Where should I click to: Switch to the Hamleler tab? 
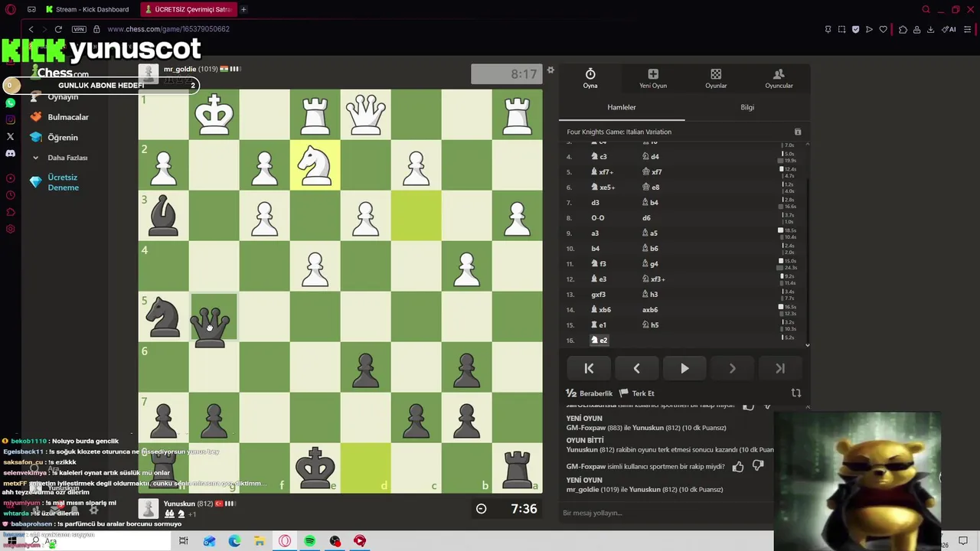pos(622,107)
